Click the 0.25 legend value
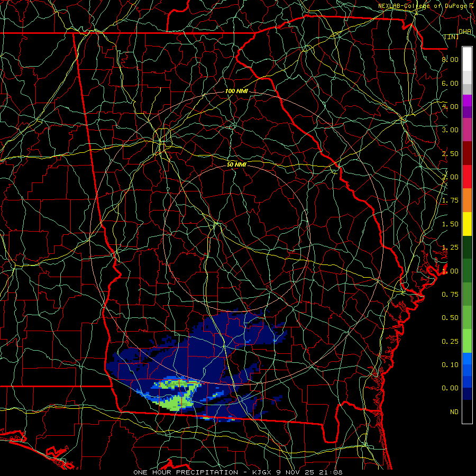The image size is (476, 476). (450, 342)
